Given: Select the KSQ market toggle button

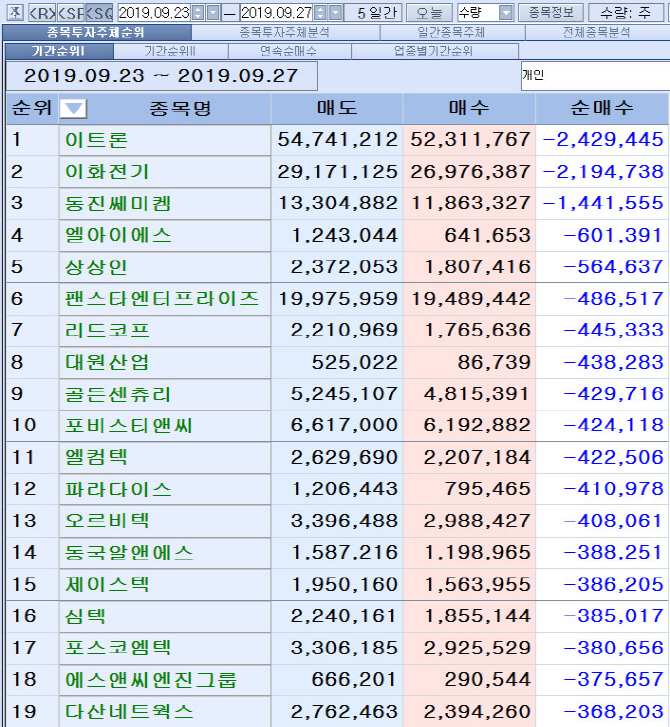Looking at the screenshot, I should 99,12.
